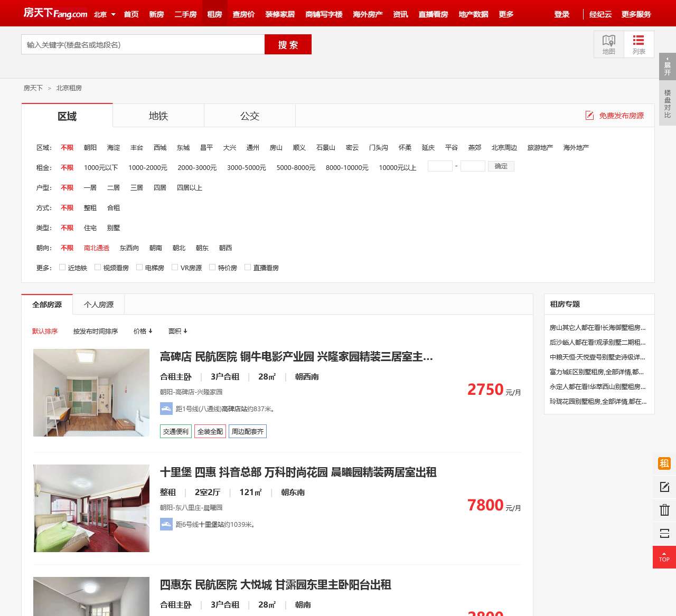Open 海外房产 in top navigation

tap(368, 14)
